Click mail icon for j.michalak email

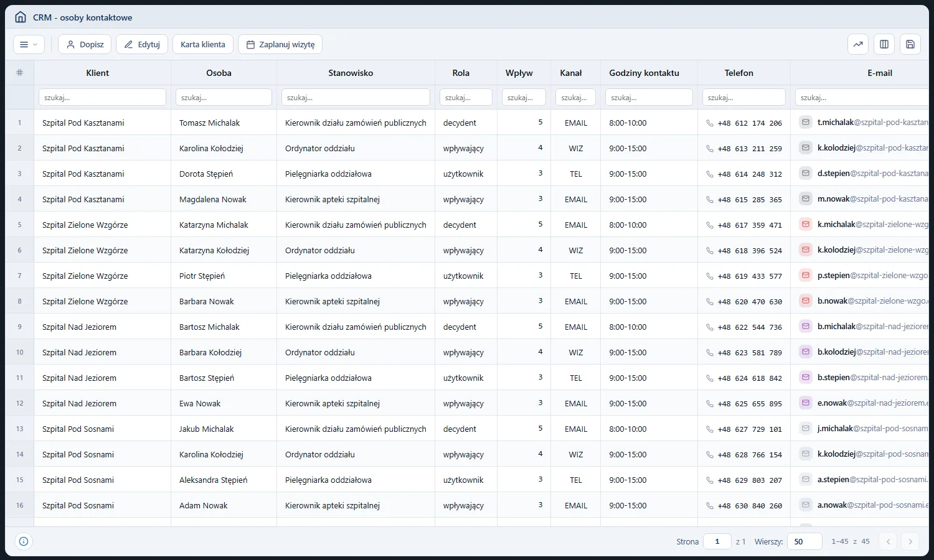[x=806, y=428]
